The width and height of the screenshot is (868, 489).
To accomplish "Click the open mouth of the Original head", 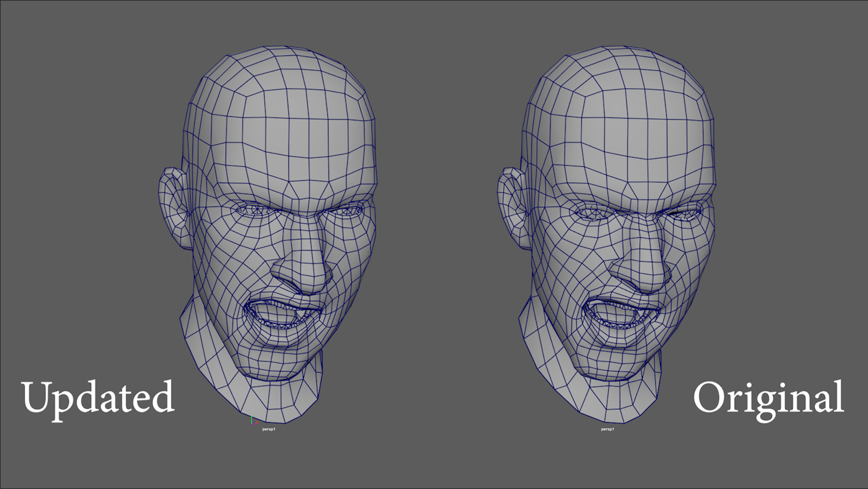I will pyautogui.click(x=622, y=315).
